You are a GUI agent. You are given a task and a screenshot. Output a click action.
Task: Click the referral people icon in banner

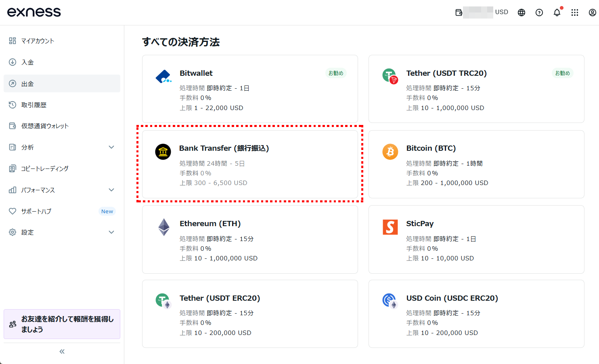13,324
